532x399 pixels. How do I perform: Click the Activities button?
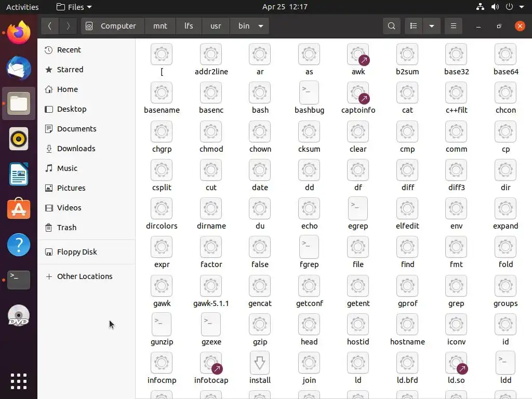22,7
